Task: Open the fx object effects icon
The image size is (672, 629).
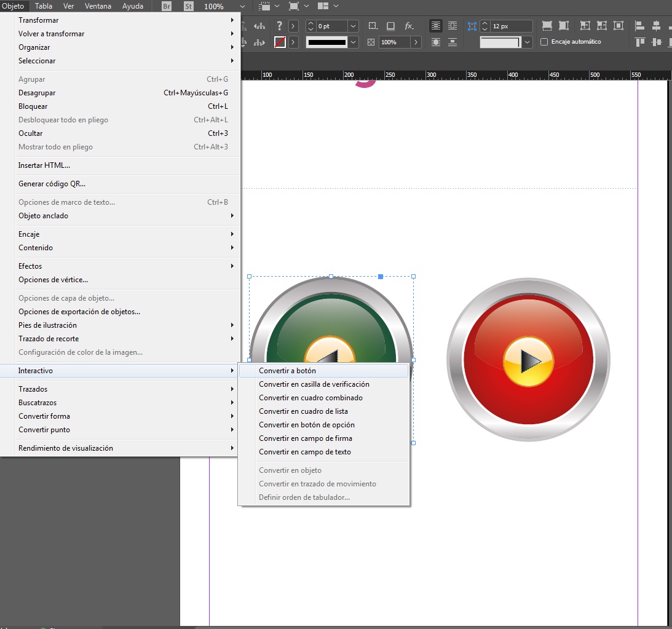Action: pyautogui.click(x=408, y=26)
